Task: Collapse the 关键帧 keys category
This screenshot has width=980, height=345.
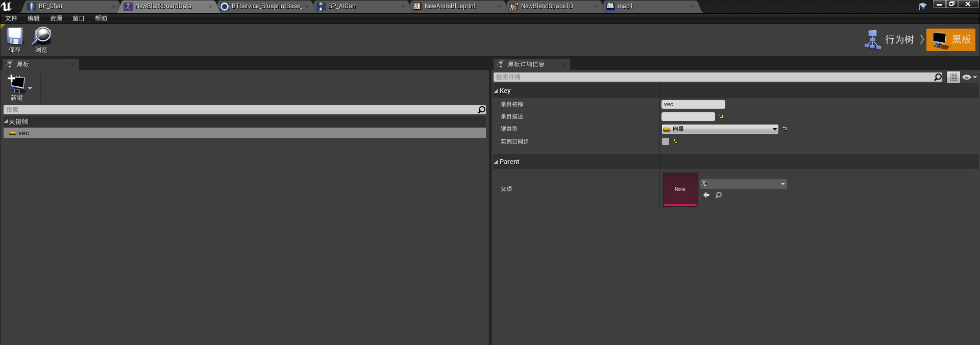Action: (6, 122)
